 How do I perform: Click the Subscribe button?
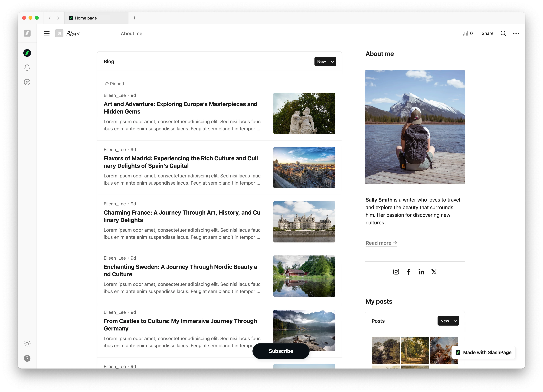[x=281, y=351]
